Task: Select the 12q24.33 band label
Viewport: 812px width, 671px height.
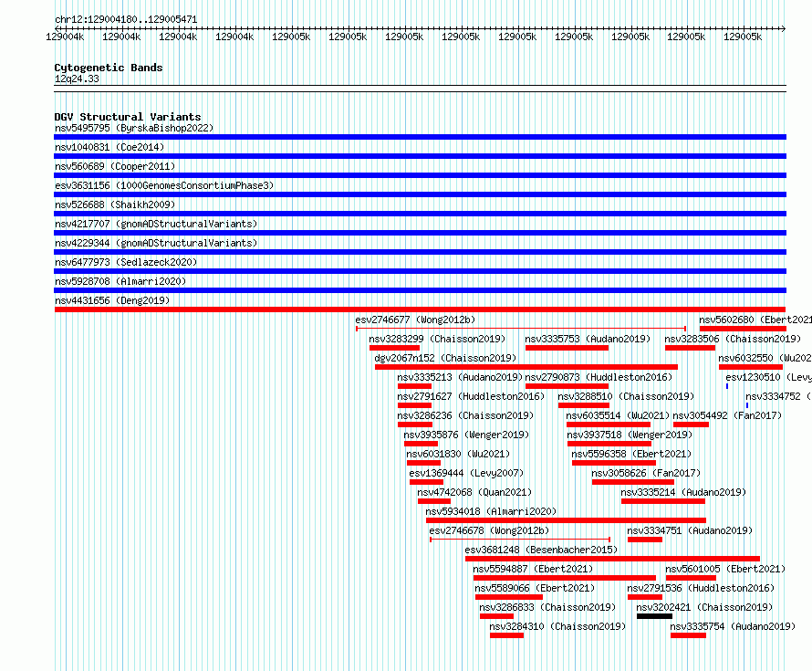Action: (77, 79)
